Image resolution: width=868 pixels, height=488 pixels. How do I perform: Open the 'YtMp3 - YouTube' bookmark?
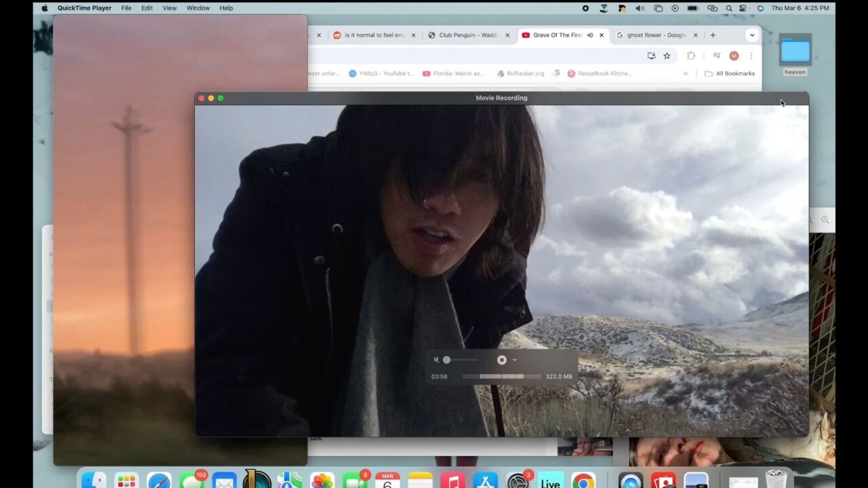pos(381,73)
